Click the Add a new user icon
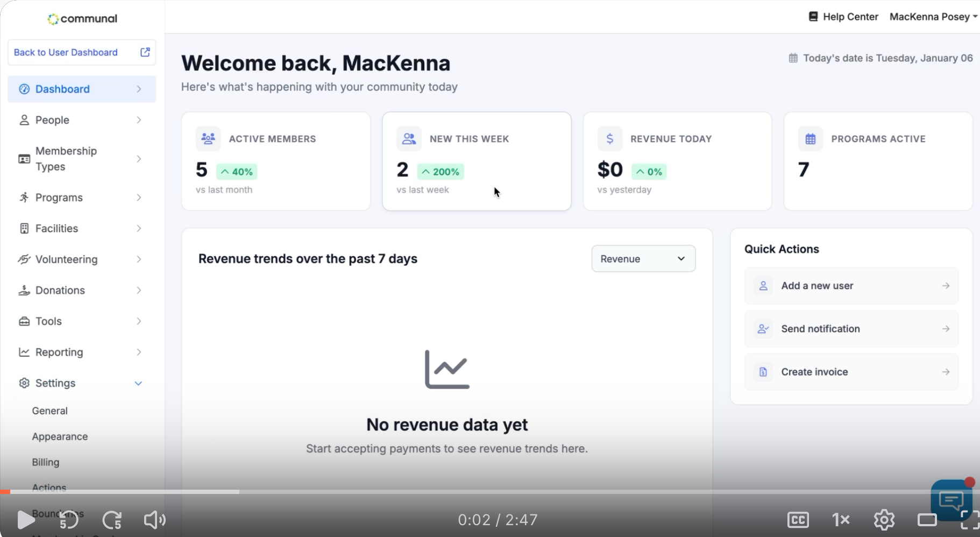Image resolution: width=980 pixels, height=537 pixels. (x=763, y=286)
